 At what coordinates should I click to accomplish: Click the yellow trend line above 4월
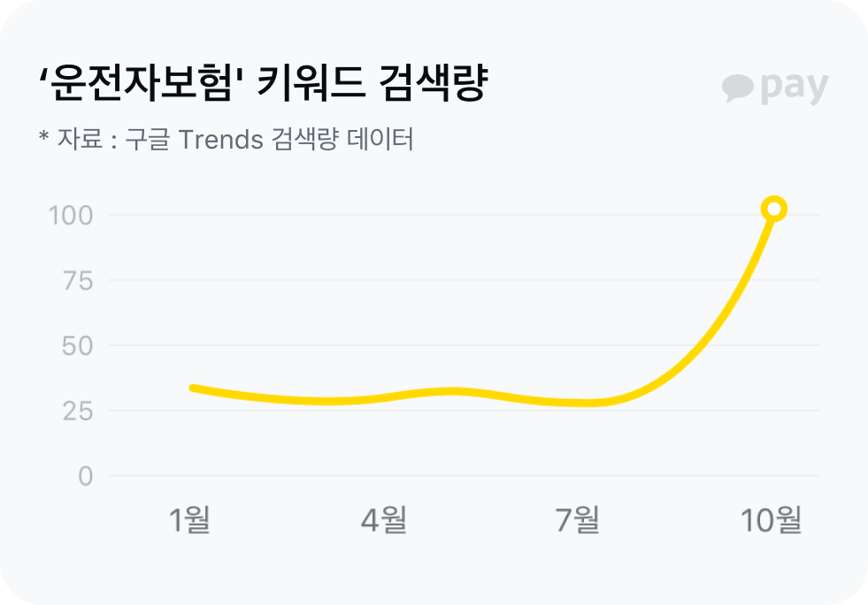coord(384,397)
